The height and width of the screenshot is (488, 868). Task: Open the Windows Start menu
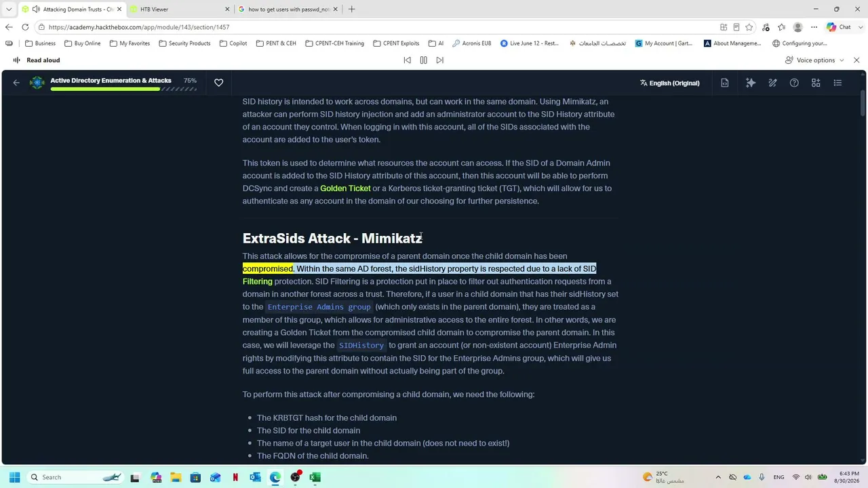coord(14,477)
